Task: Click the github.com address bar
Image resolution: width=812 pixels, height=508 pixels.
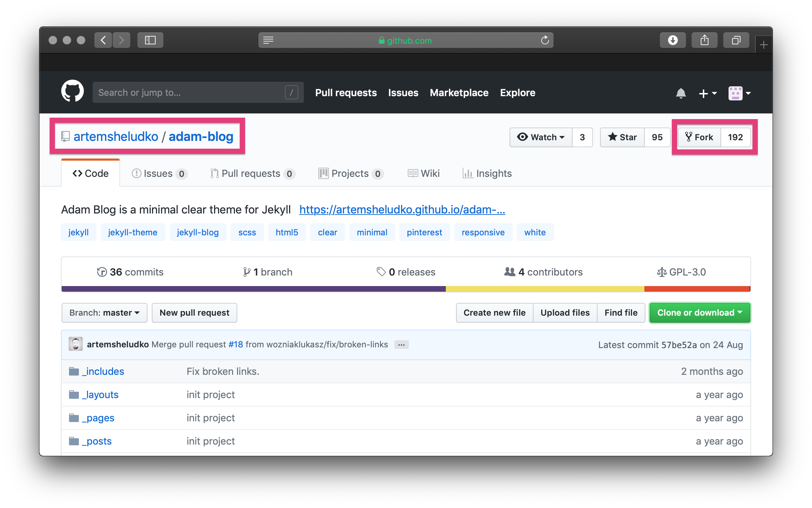Action: click(406, 40)
